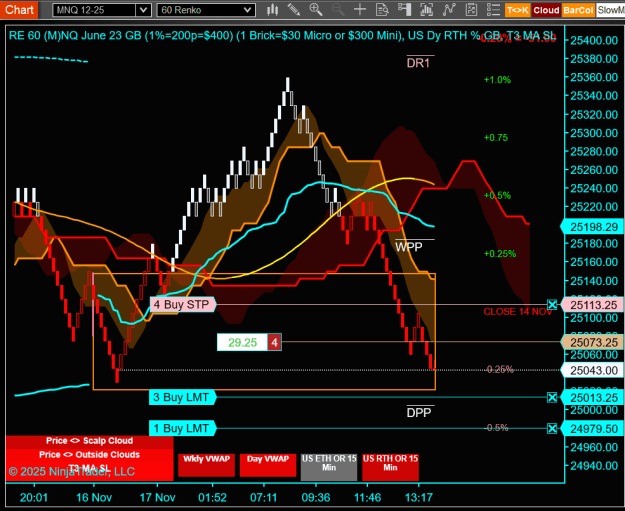Click the 25013.25 limit price marker
The image size is (625, 511).
(593, 398)
